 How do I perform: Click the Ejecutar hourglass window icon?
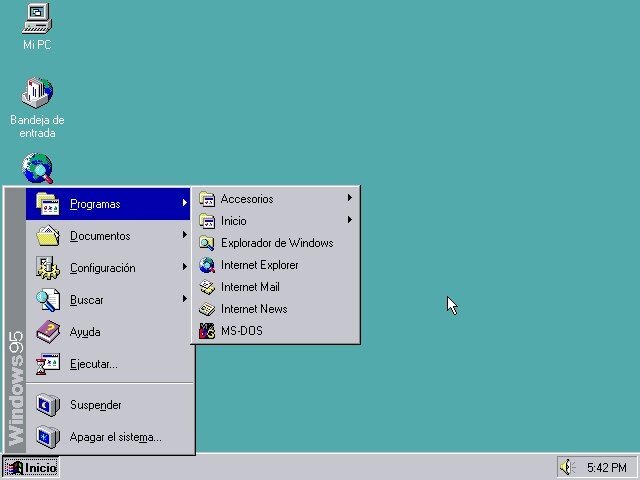pos(47,364)
